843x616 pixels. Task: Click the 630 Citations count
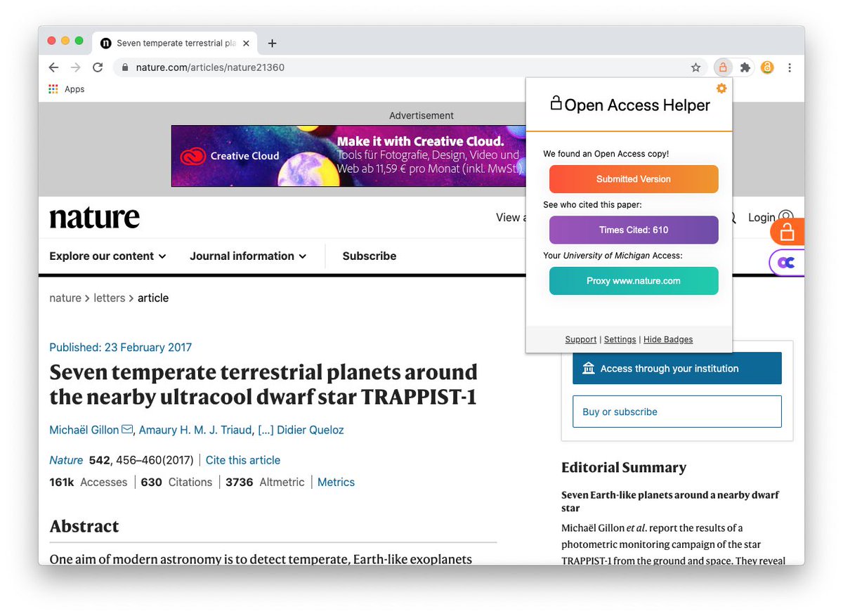click(x=176, y=482)
